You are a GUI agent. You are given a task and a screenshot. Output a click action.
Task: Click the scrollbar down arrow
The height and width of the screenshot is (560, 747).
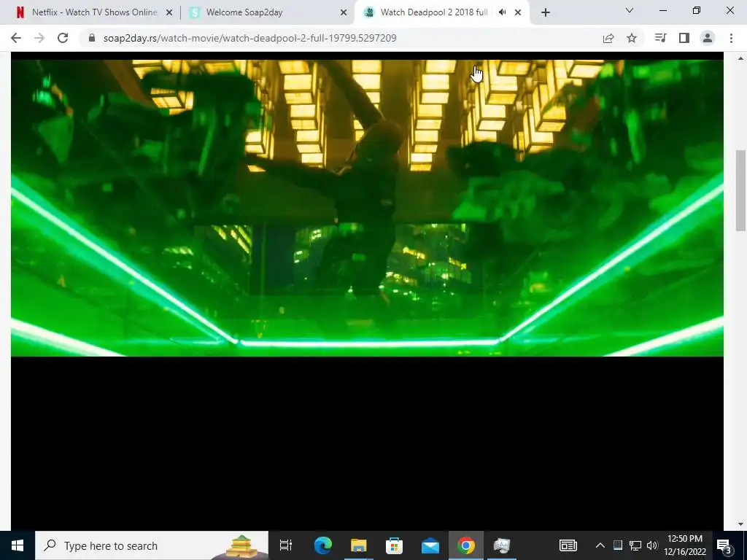pos(740,524)
